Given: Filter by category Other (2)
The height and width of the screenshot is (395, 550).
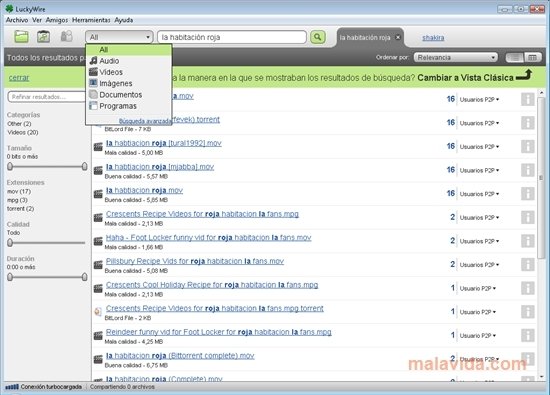Looking at the screenshot, I should pos(19,123).
